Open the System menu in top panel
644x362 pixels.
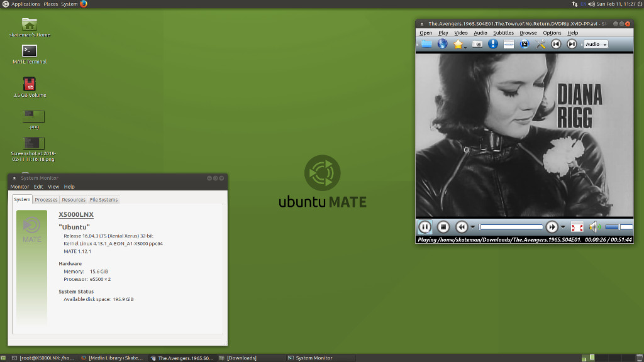(69, 4)
